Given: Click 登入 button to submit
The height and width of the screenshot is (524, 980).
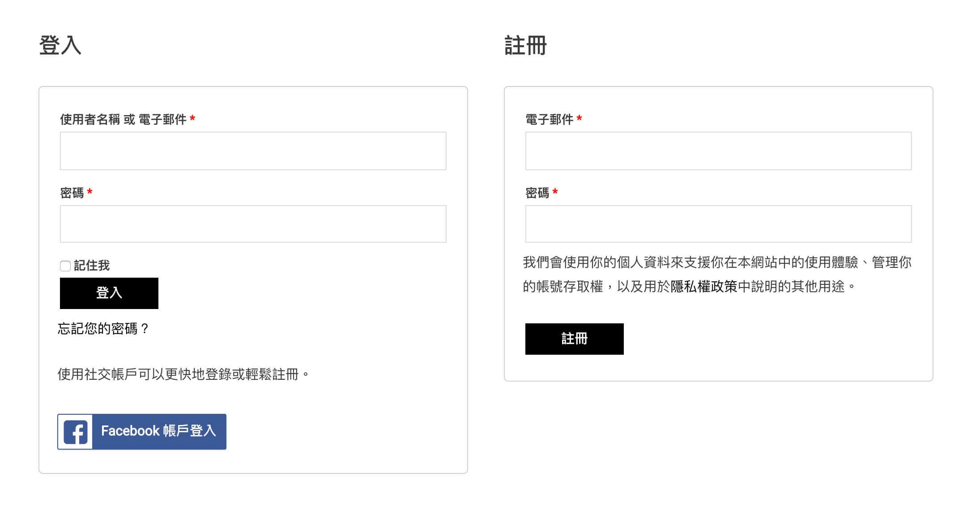Looking at the screenshot, I should [108, 292].
